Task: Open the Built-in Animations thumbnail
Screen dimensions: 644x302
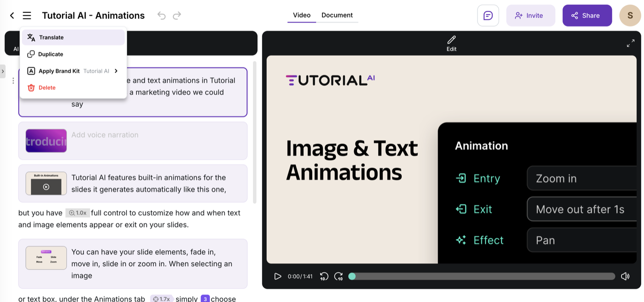Action: 46,183
